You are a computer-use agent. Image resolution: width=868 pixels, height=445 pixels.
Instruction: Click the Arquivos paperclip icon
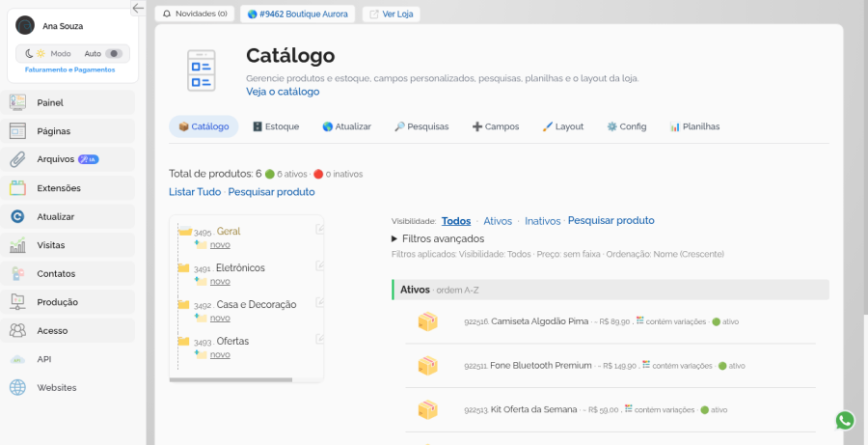(x=17, y=159)
